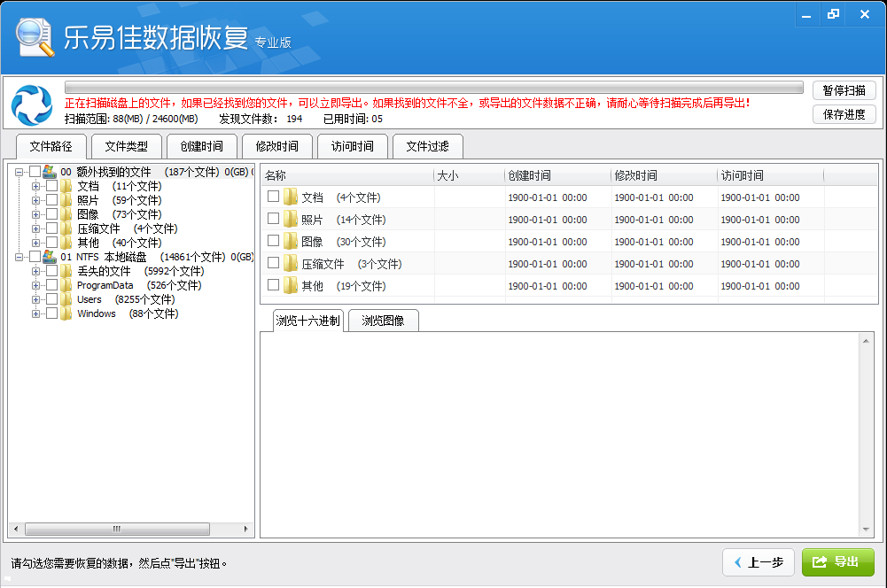Expand the 压缩文件 (4个文件) tree node
Image resolution: width=887 pixels, height=588 pixels.
(35, 228)
